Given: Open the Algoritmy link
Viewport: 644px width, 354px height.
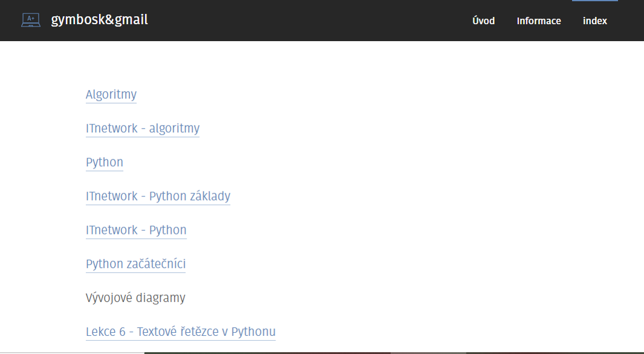Looking at the screenshot, I should click(111, 94).
